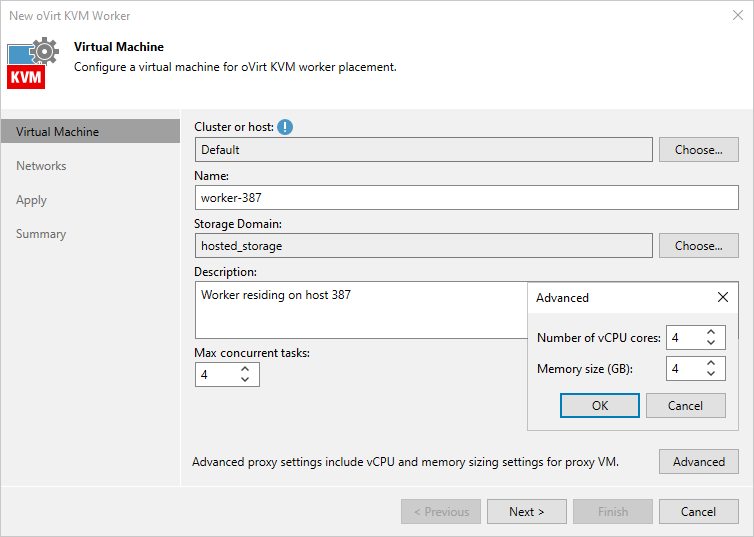Screen dimensions: 754x537
Task: Confirm Advanced settings with OK
Action: point(599,405)
